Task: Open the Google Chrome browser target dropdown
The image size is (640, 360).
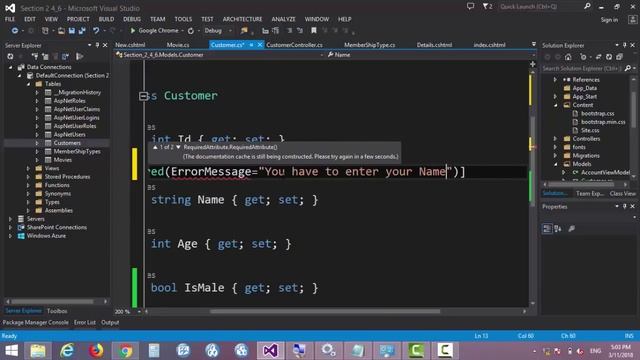Action: [x=182, y=31]
